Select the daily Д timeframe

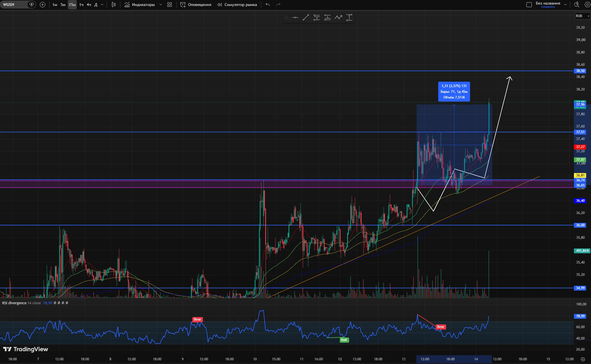96,5
